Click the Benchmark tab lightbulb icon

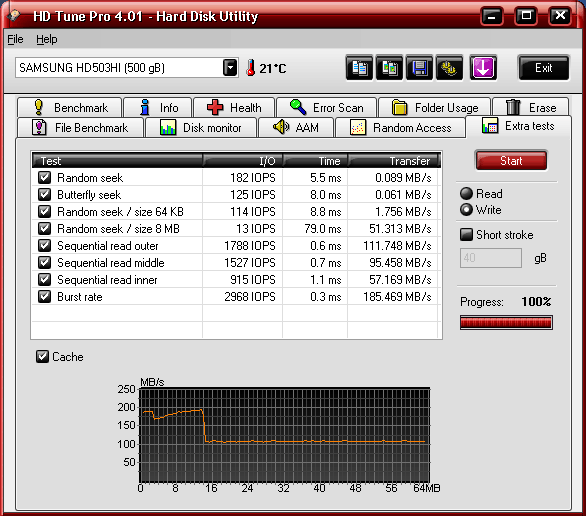38,107
